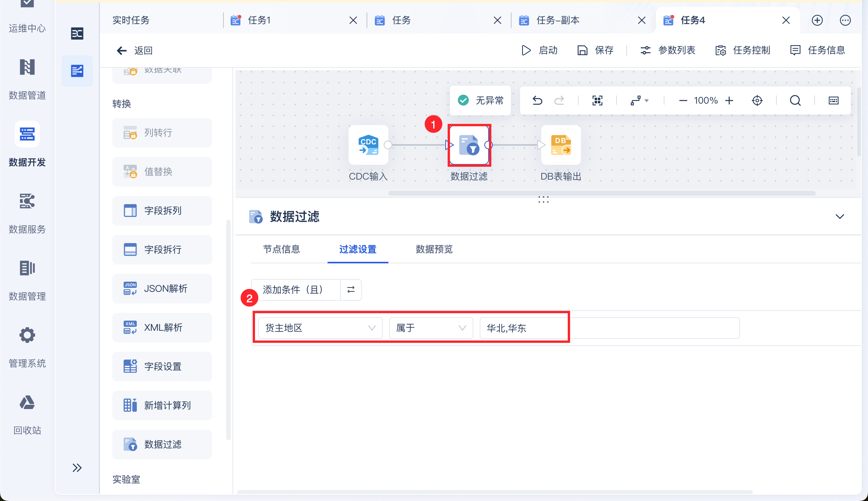
Task: Collapse the 数据过滤 settings panel chevron
Action: 840,217
